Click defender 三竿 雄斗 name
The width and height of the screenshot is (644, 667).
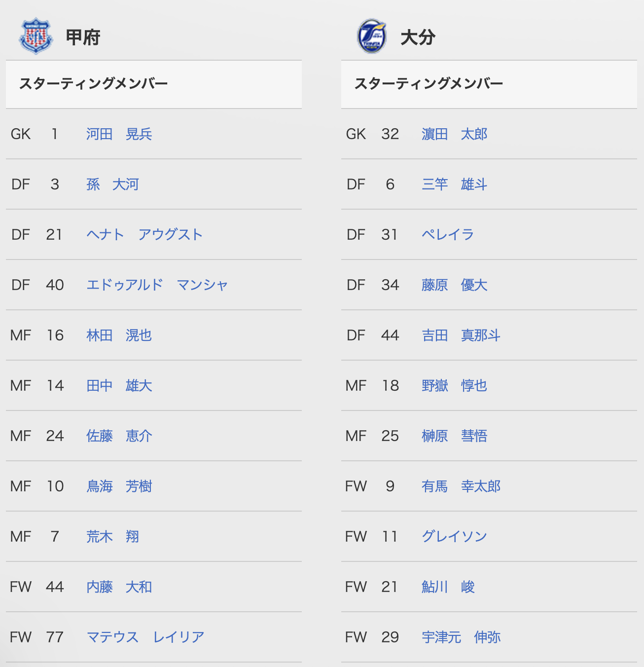[454, 185]
